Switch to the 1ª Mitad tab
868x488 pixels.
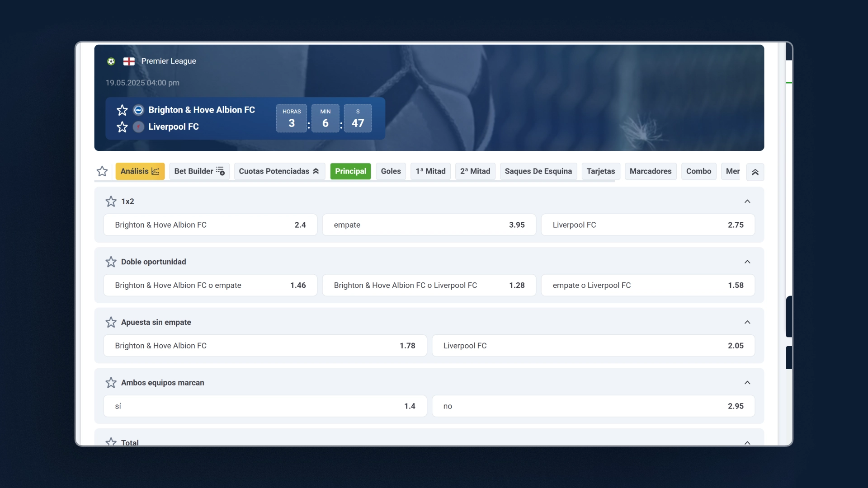(430, 171)
